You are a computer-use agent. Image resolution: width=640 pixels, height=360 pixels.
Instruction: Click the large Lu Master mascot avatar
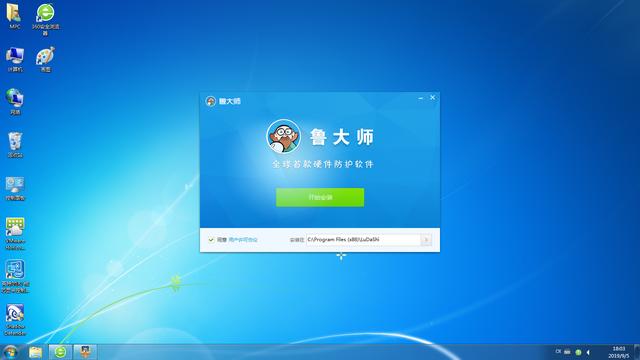tap(284, 136)
